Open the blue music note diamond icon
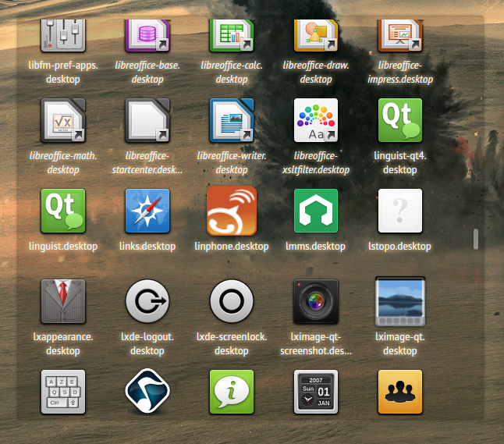 click(147, 391)
